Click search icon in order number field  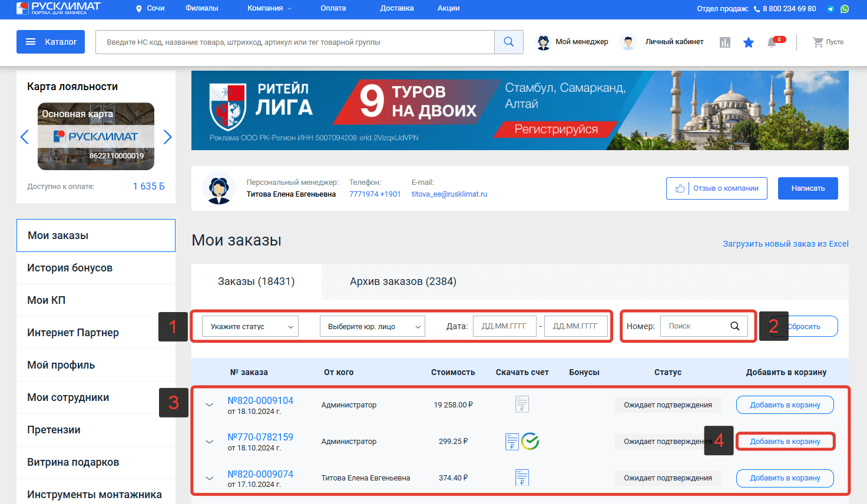point(735,326)
